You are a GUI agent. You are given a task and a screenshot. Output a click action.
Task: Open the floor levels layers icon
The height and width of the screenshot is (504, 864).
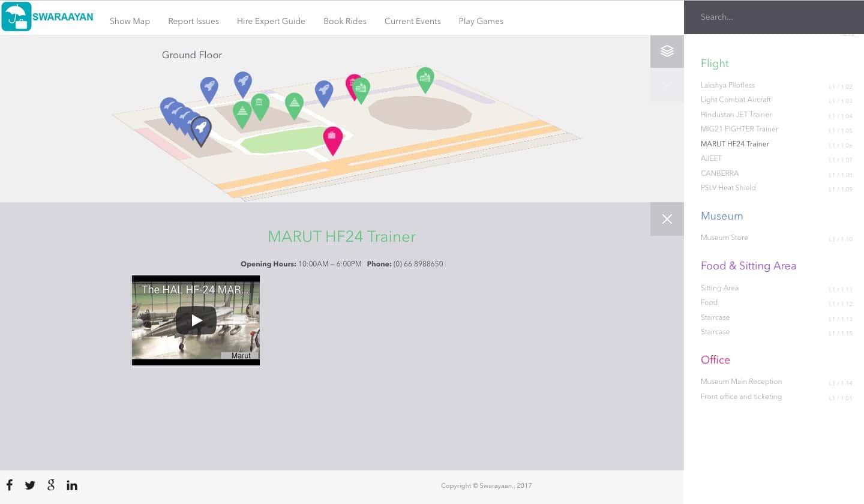click(x=667, y=51)
